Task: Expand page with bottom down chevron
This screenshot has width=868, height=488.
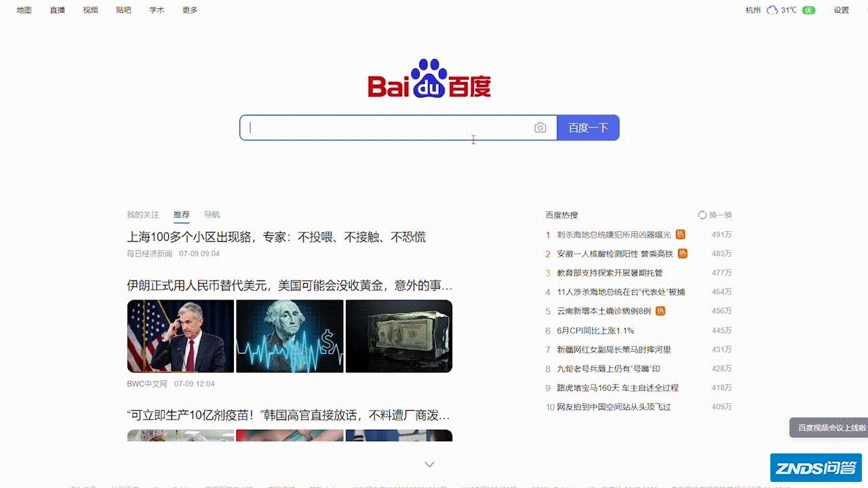Action: pyautogui.click(x=429, y=464)
